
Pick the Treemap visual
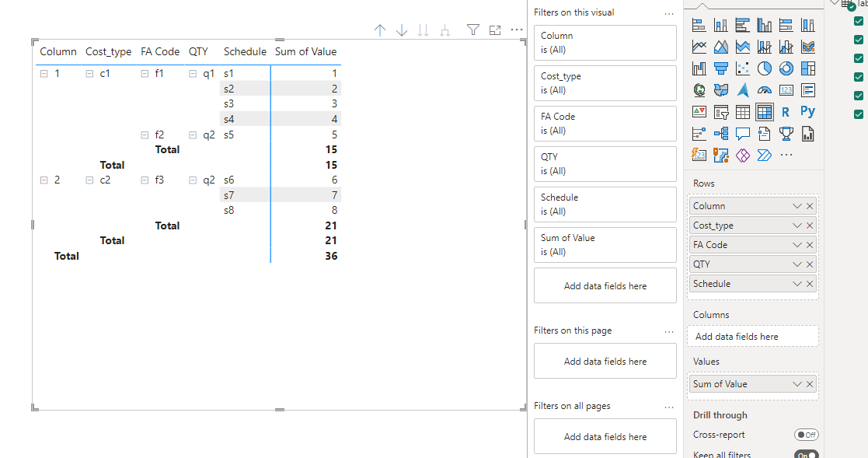(x=807, y=68)
